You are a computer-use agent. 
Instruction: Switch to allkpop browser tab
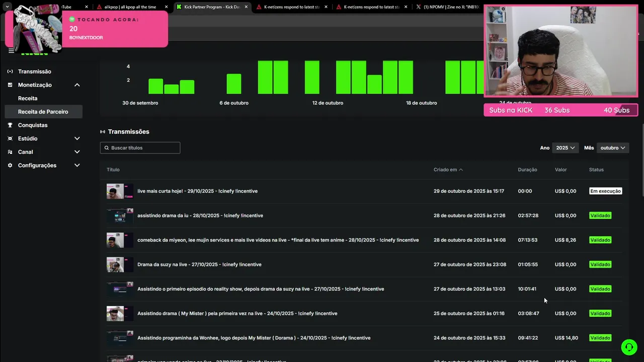pos(130,7)
